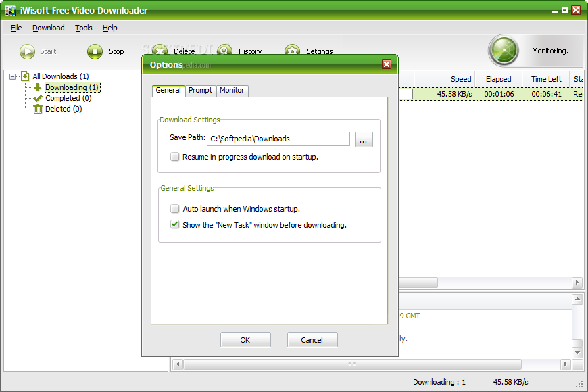Open the History toolbar item
The width and height of the screenshot is (588, 392).
click(239, 49)
